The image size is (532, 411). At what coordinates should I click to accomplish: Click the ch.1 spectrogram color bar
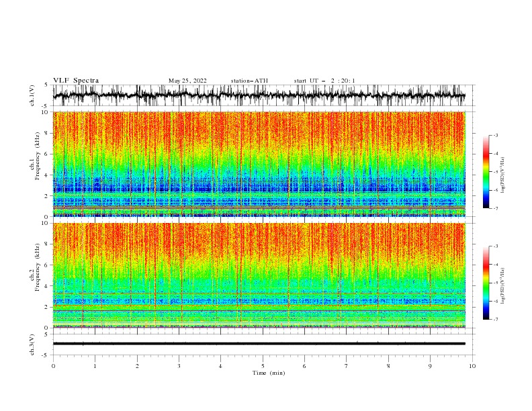pyautogui.click(x=486, y=172)
